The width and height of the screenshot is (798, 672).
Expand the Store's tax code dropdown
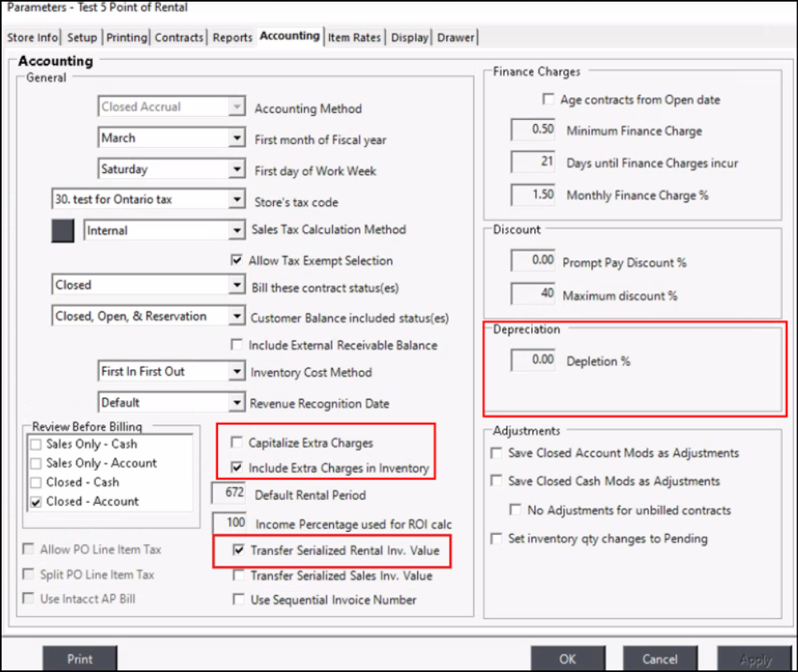(236, 199)
